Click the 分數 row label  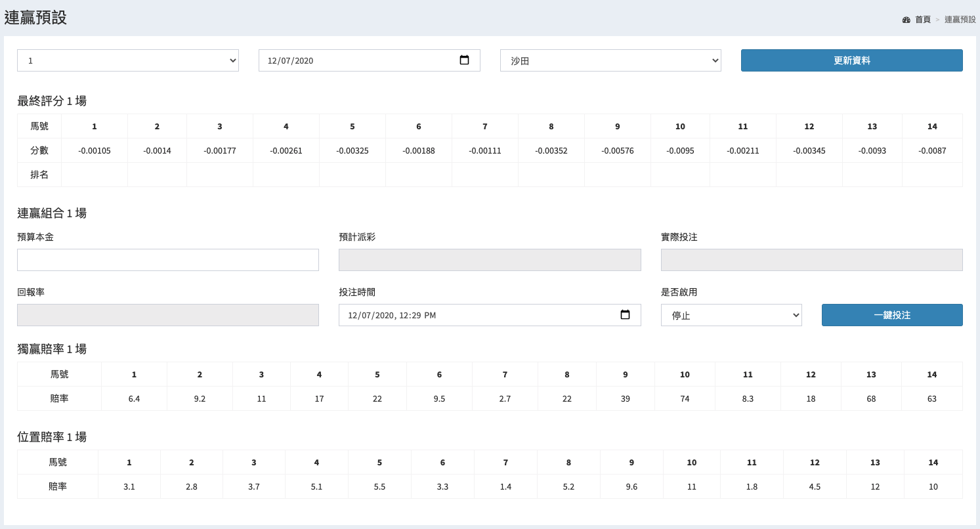[39, 150]
